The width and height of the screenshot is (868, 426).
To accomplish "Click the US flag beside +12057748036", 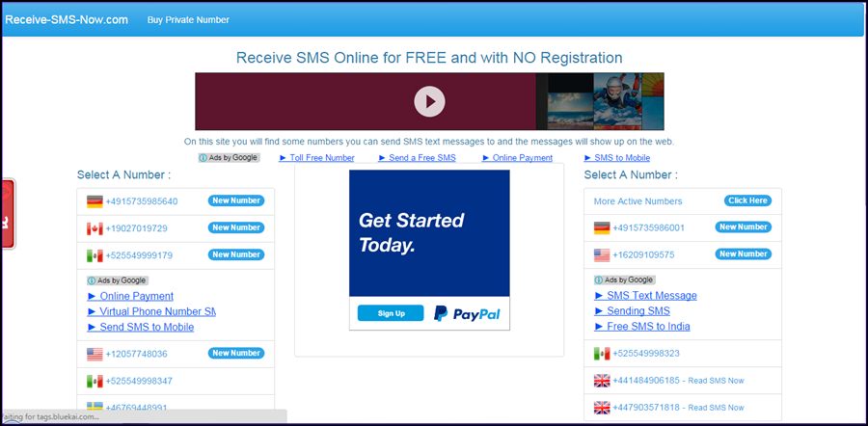I will [x=95, y=354].
